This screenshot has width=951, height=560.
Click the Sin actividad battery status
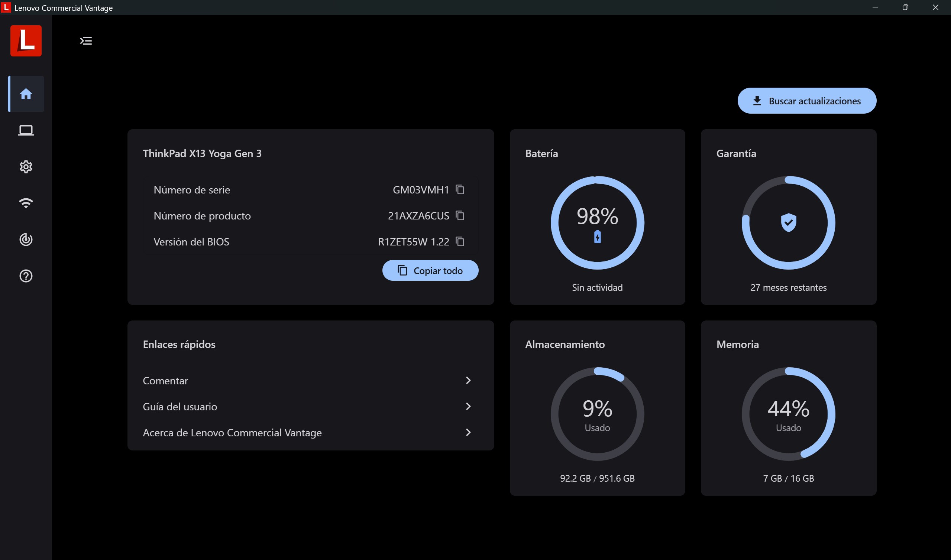click(x=597, y=287)
